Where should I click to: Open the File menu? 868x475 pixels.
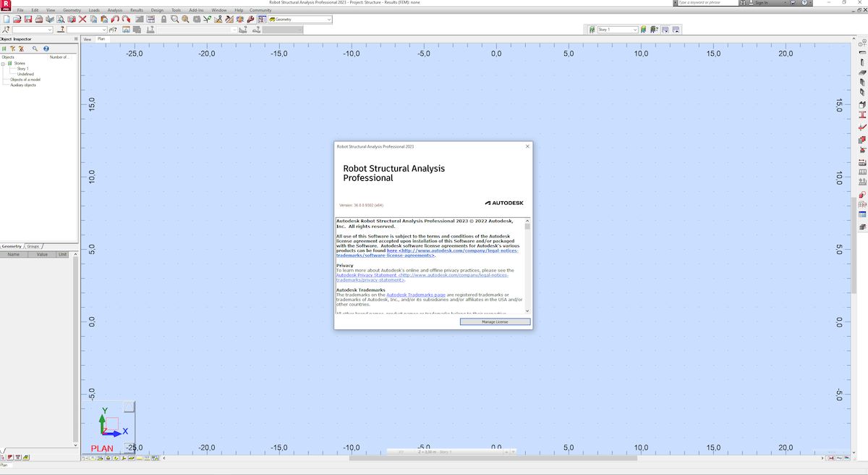point(20,10)
